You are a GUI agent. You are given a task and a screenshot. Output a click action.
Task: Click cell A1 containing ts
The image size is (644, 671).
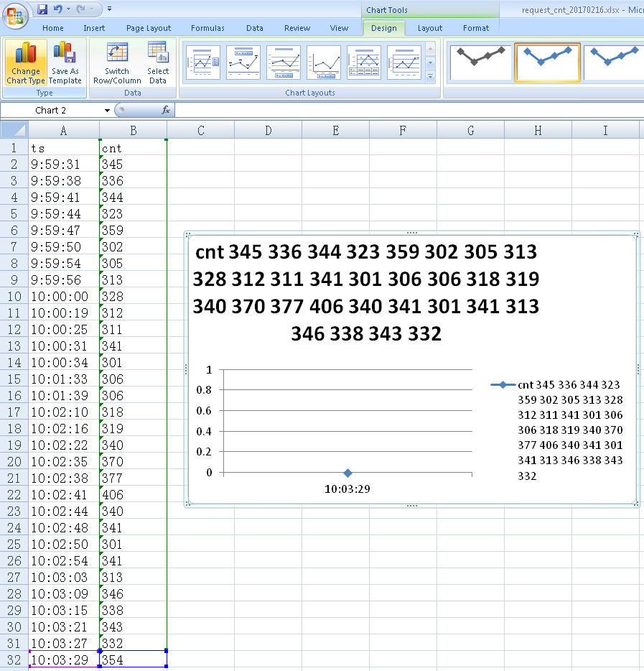pos(64,148)
